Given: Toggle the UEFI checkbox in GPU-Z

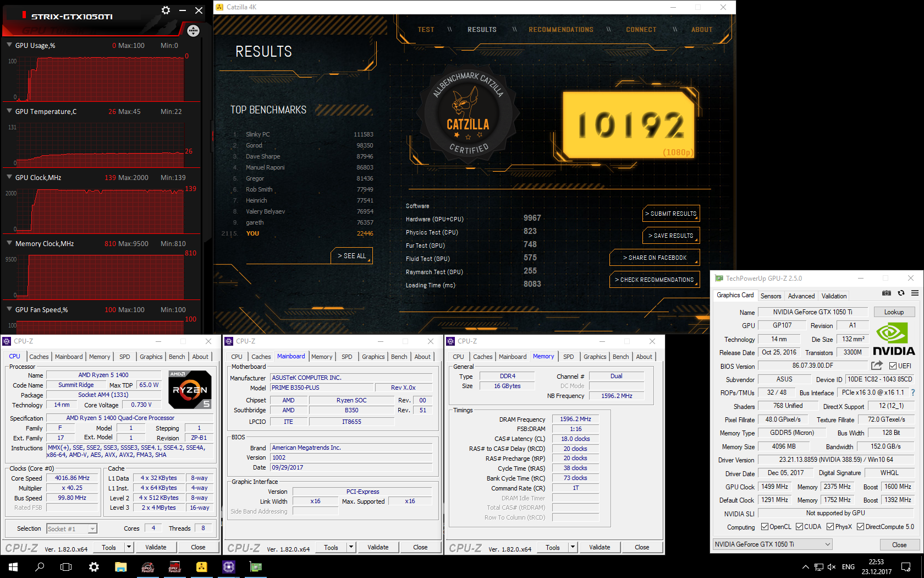Looking at the screenshot, I should [893, 366].
